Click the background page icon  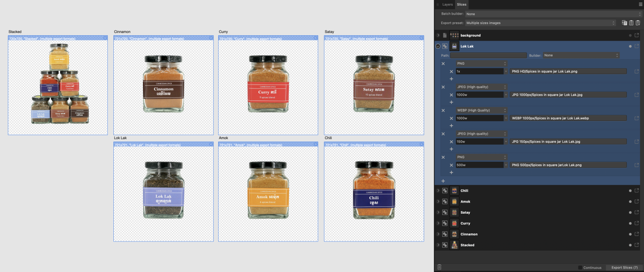tap(445, 35)
